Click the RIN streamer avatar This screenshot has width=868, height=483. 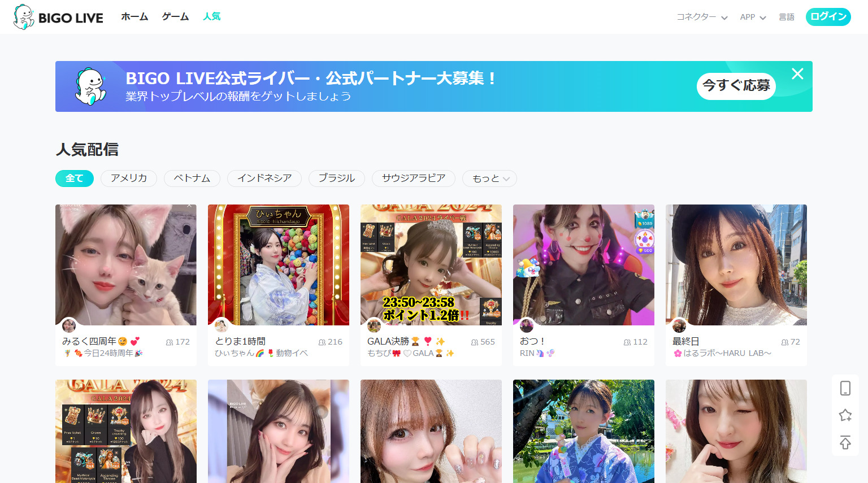(527, 325)
